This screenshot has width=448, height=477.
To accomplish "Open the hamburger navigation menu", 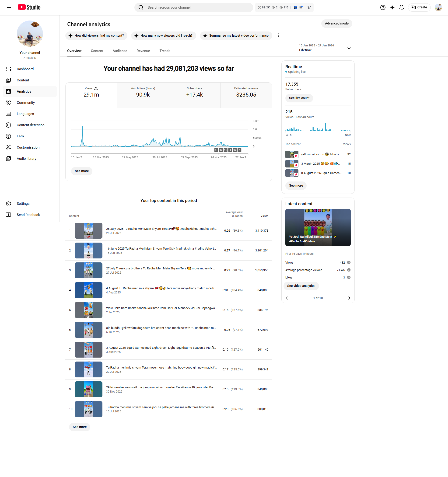I will tap(9, 7).
